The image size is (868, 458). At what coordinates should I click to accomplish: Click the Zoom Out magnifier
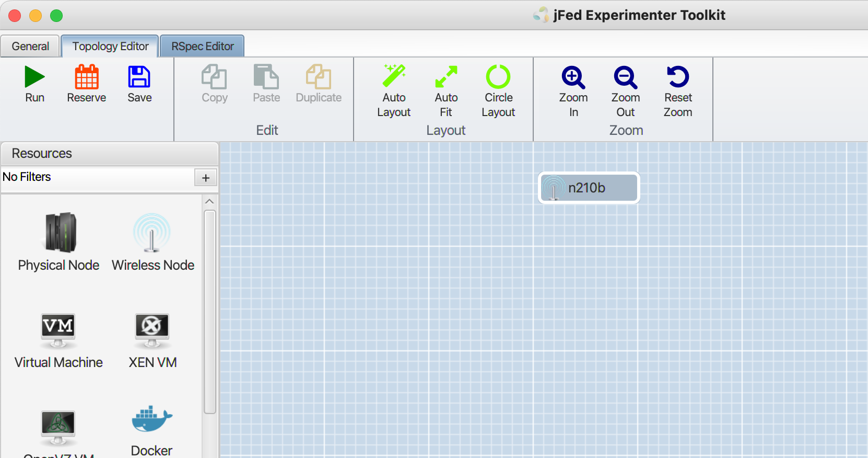pos(625,77)
